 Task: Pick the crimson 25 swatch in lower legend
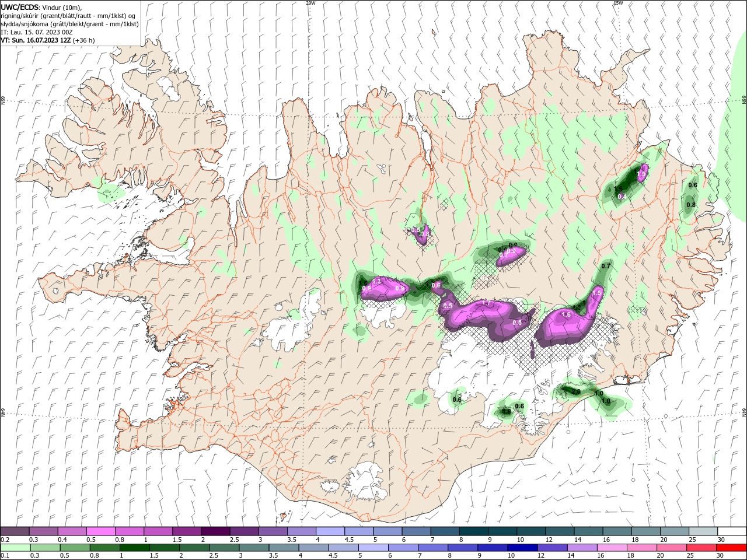[x=701, y=548]
